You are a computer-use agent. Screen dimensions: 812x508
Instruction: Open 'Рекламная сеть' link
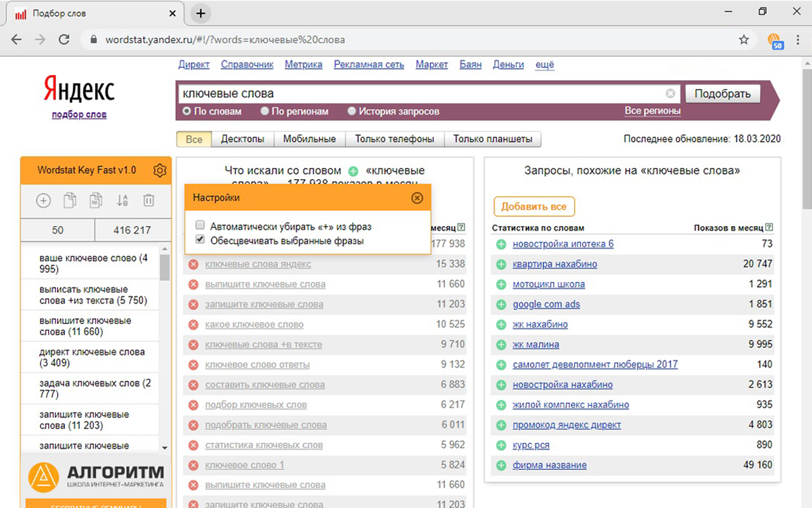click(369, 64)
